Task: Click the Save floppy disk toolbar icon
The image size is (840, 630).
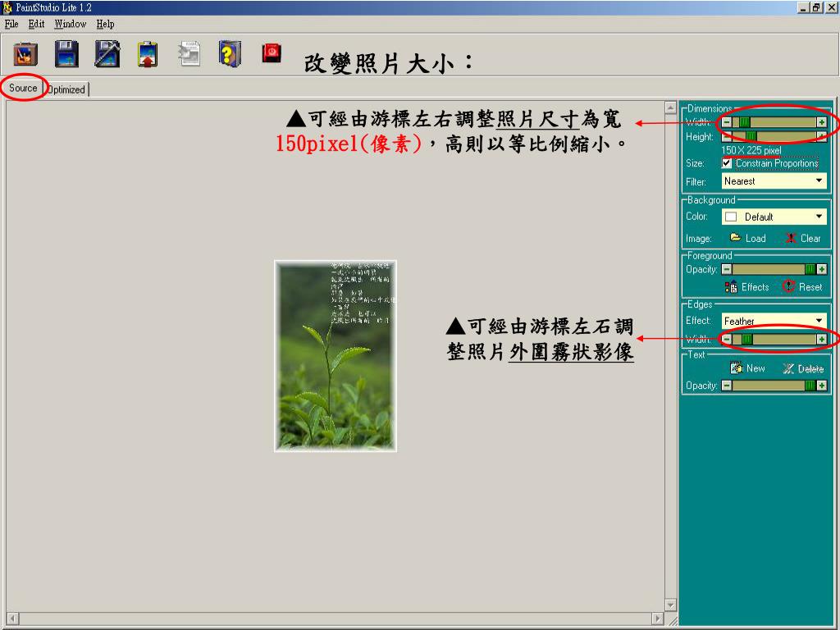Action: click(x=66, y=53)
